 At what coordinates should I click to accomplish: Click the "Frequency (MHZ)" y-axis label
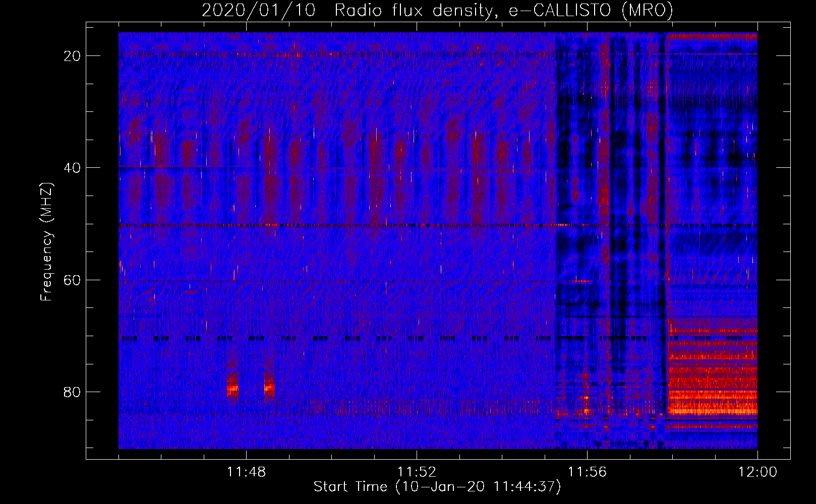[46, 242]
